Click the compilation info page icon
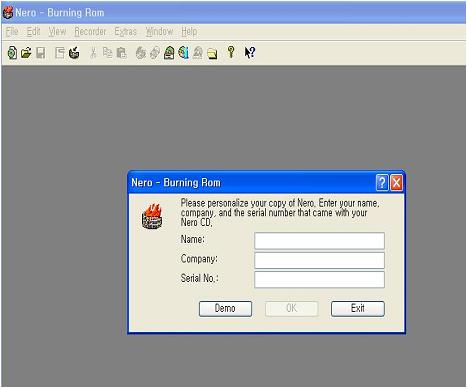The image size is (467, 389). (60, 53)
